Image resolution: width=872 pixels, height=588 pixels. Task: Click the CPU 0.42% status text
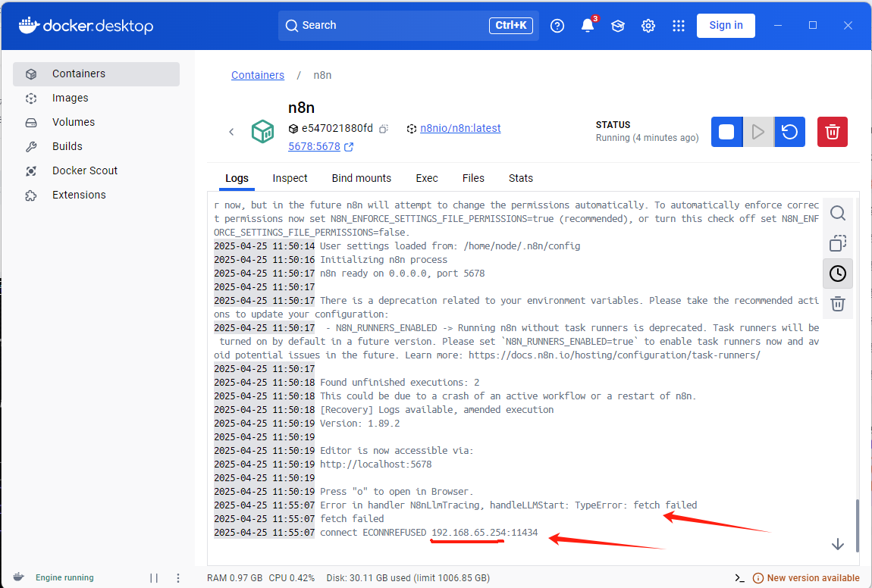coord(291,578)
